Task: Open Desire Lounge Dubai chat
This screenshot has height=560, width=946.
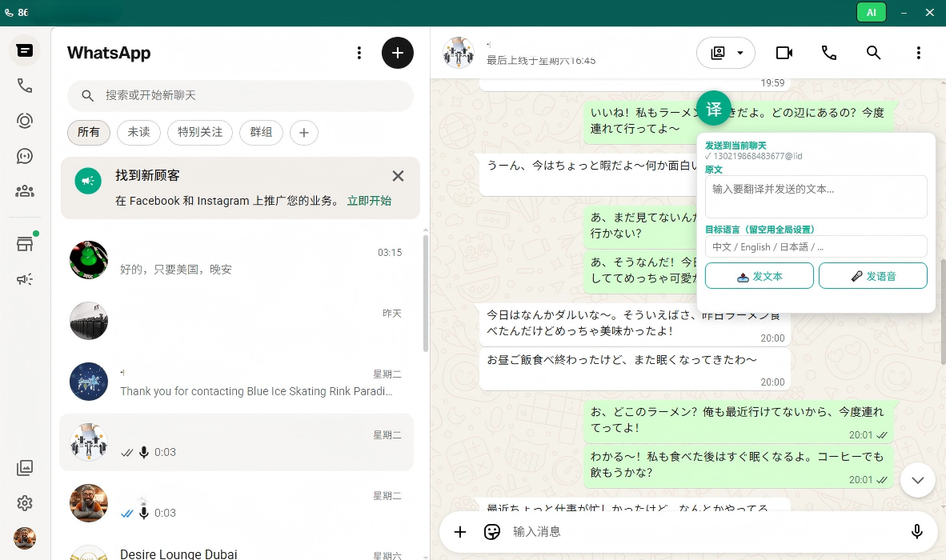Action: point(237,551)
